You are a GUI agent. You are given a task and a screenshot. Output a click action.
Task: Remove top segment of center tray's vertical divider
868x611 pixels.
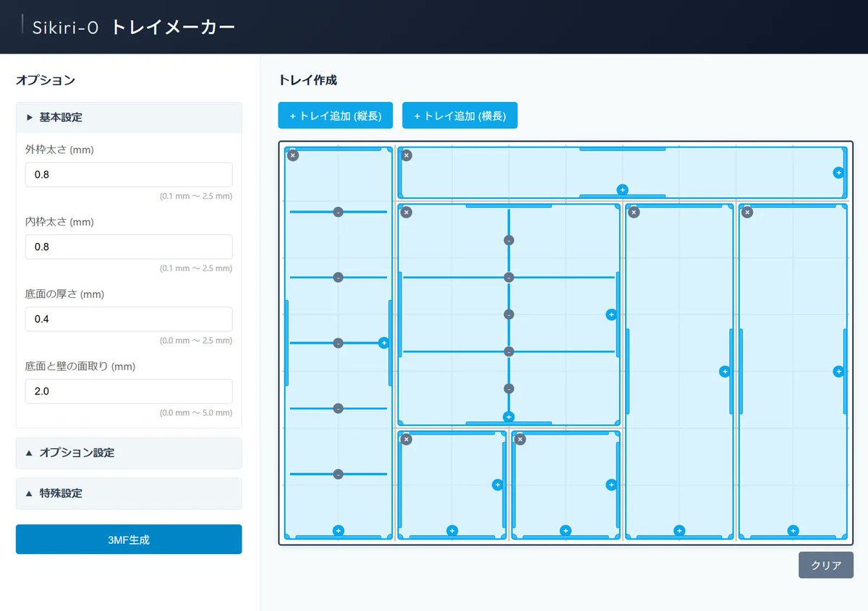509,241
